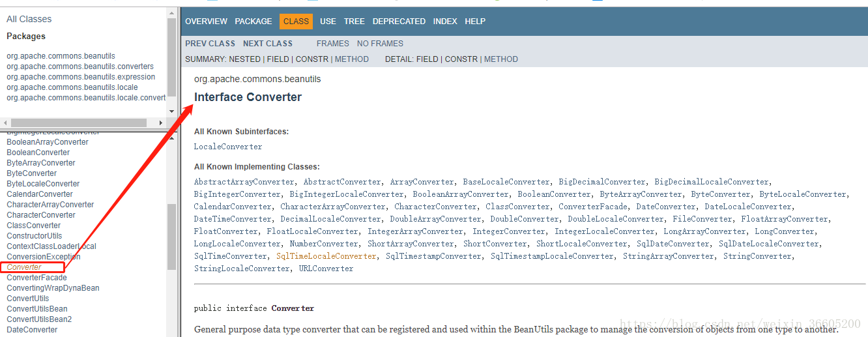Open the All Classes link

[x=29, y=19]
